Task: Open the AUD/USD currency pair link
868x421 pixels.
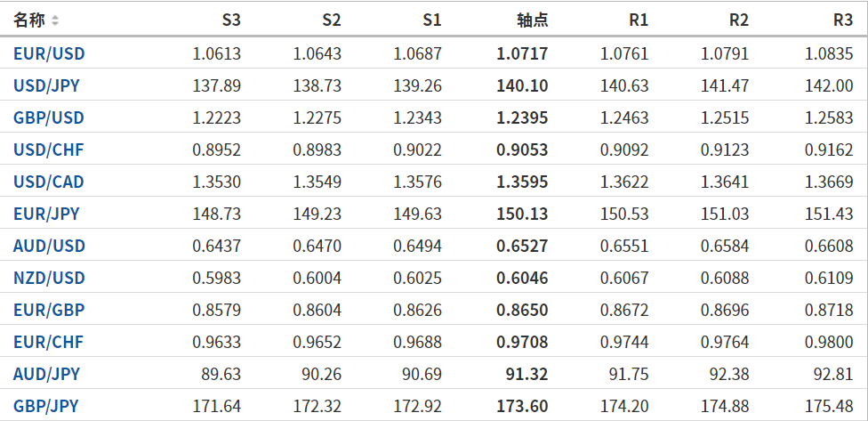Action: tap(49, 247)
